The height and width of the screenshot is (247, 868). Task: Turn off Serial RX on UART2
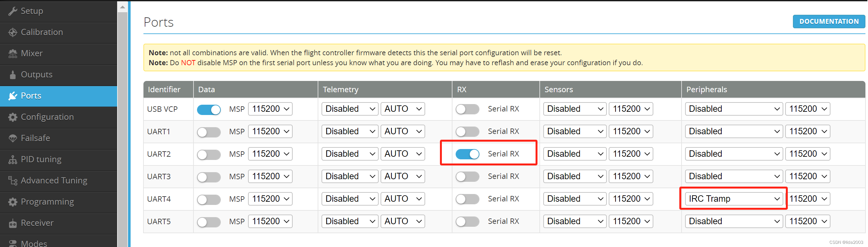point(467,154)
